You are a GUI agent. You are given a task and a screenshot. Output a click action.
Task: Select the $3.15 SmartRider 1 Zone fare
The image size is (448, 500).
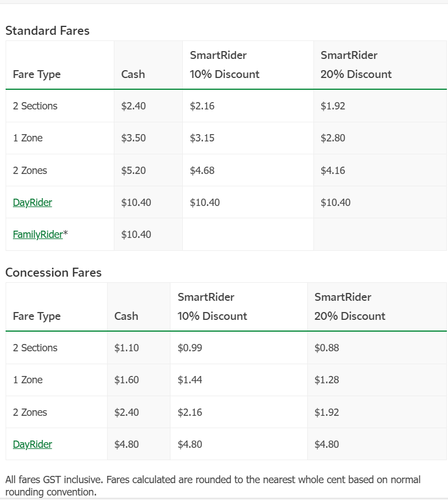[x=202, y=138]
